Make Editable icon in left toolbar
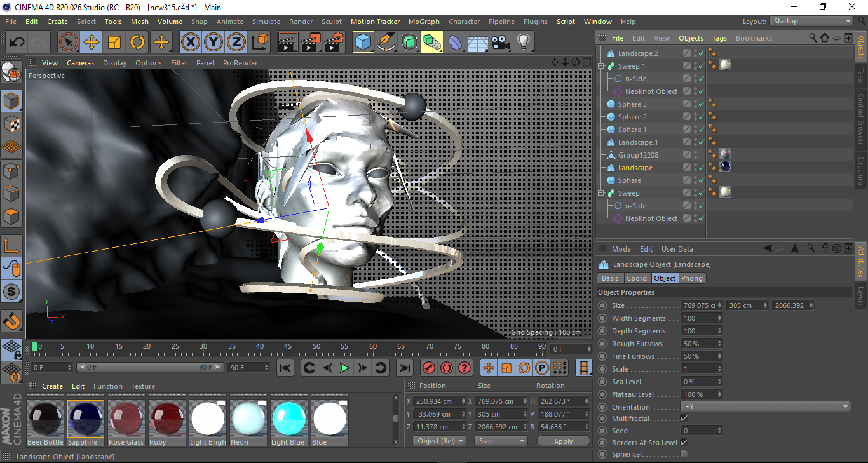The image size is (868, 463). 12,73
